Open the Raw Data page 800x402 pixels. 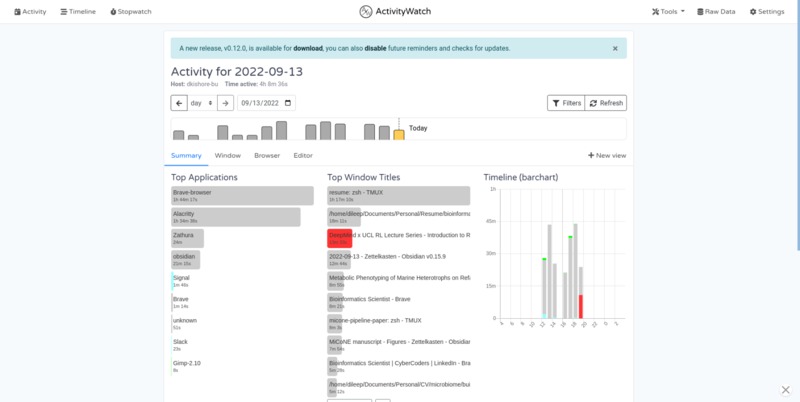716,12
